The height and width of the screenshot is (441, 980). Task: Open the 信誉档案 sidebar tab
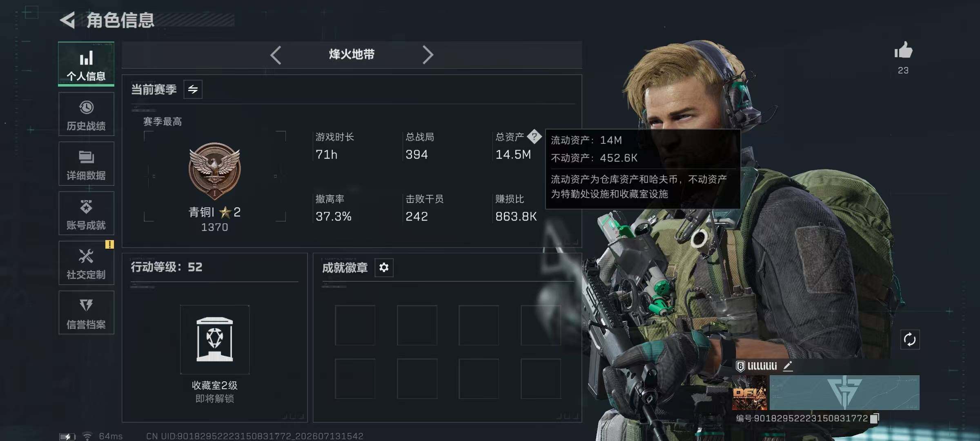(x=86, y=313)
